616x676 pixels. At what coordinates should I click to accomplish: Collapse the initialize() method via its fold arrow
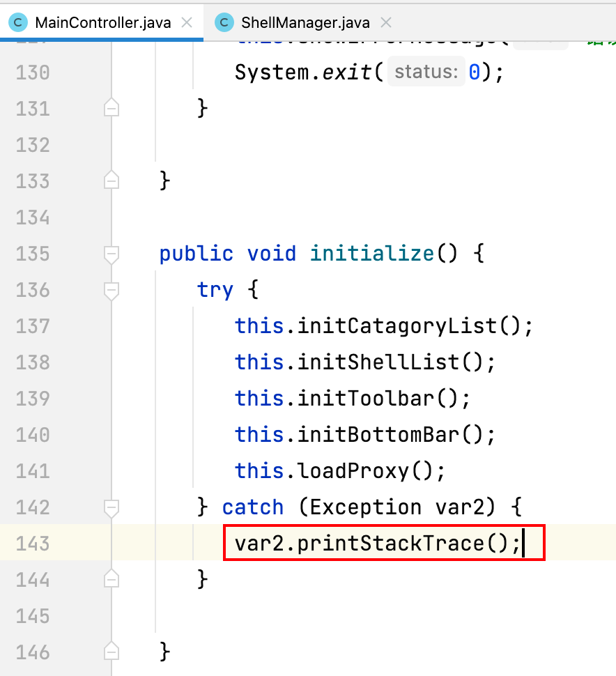[x=111, y=254]
